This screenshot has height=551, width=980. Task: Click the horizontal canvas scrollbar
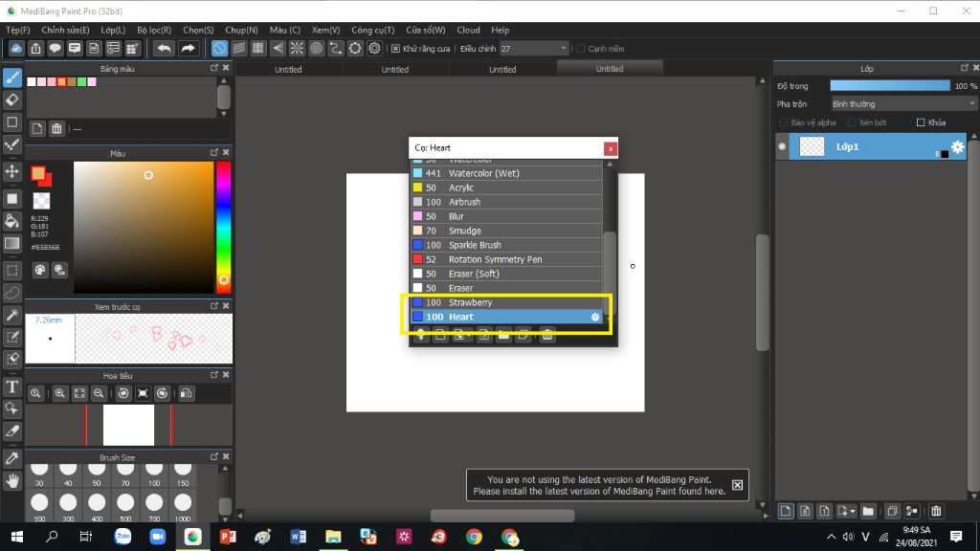pyautogui.click(x=502, y=516)
